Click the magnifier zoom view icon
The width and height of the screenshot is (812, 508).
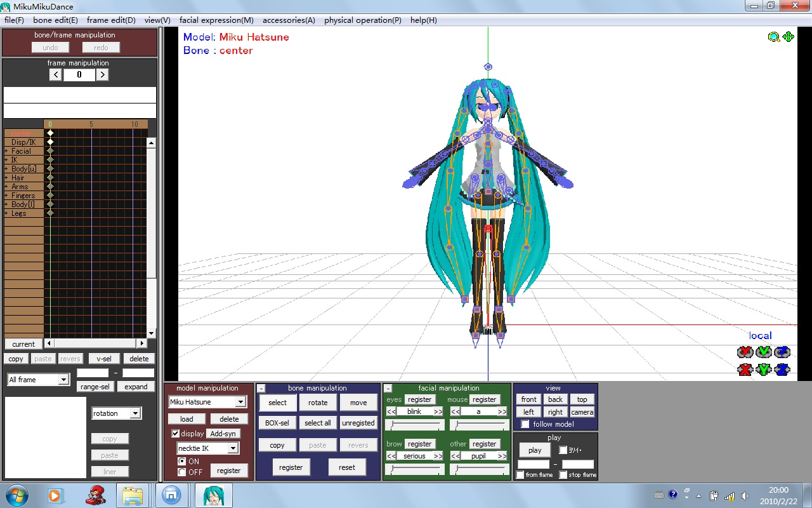tap(773, 37)
